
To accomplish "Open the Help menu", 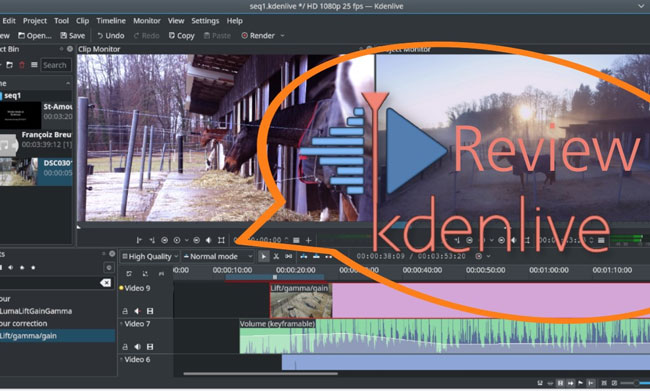I will pos(235,21).
